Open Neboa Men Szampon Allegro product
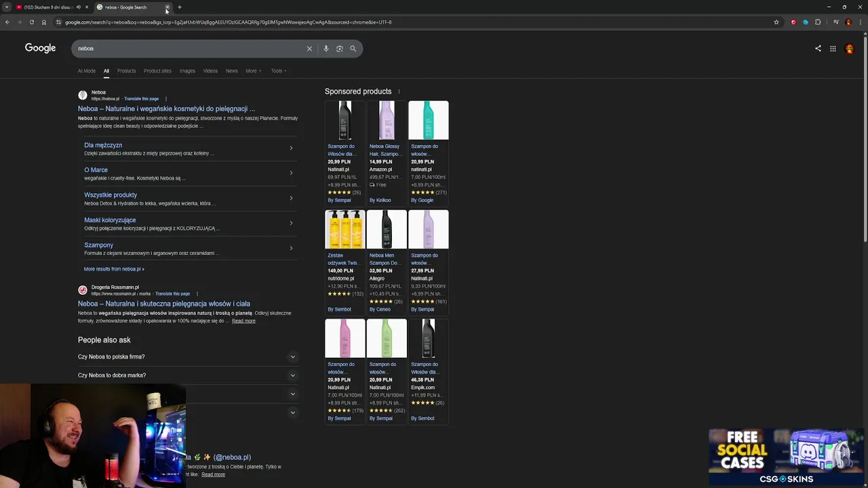 tap(387, 262)
